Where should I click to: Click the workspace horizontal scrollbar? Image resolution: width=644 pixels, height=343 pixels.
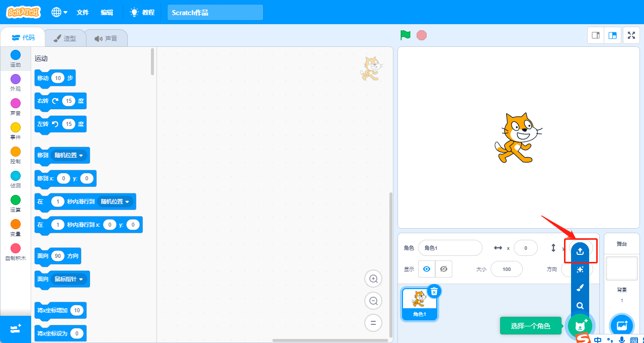click(330, 340)
